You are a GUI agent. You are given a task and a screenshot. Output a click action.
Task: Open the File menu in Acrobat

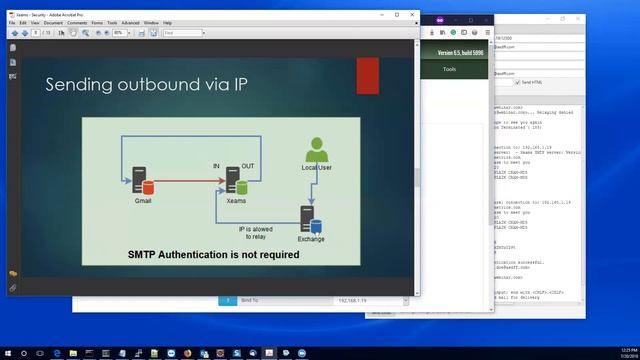coord(12,23)
